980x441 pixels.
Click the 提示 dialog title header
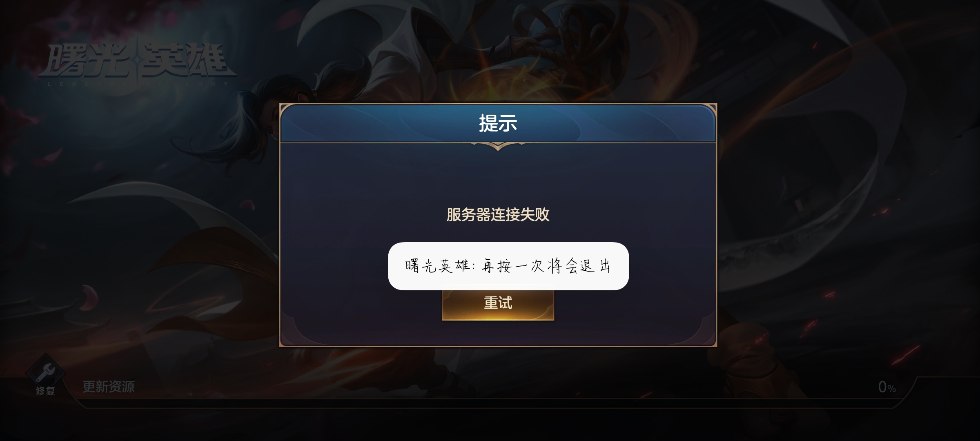(498, 123)
